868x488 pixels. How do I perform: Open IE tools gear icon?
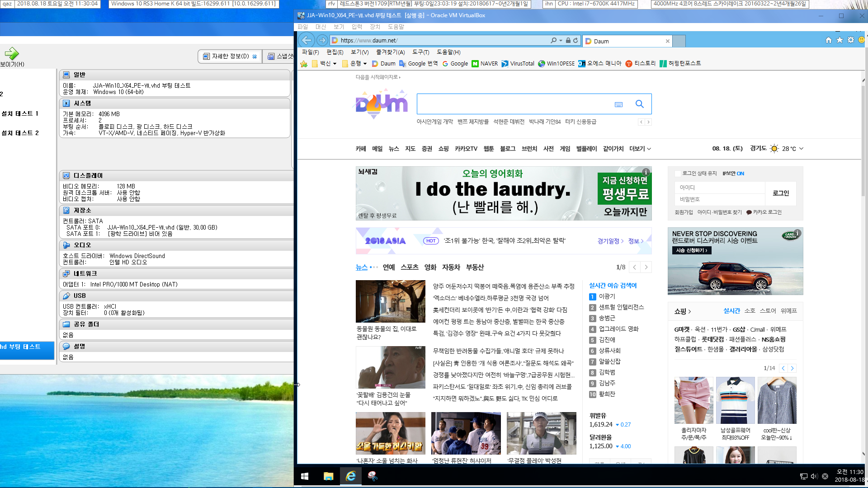(x=851, y=40)
